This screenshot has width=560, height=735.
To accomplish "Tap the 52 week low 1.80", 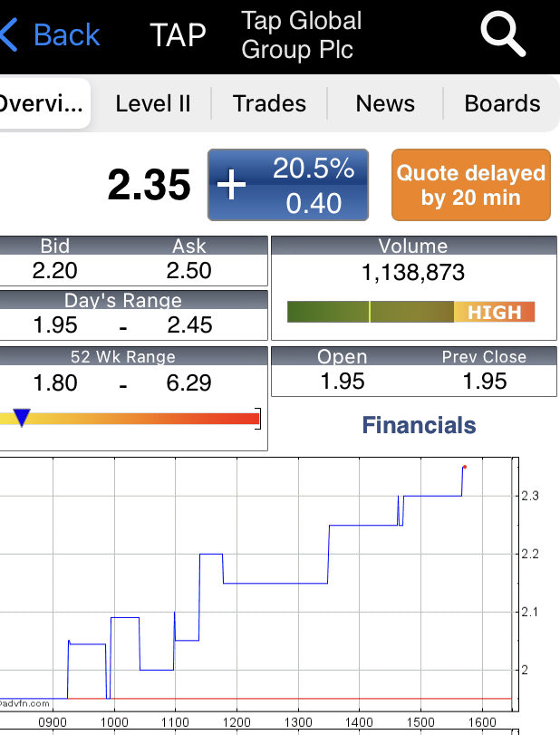I will tap(55, 383).
